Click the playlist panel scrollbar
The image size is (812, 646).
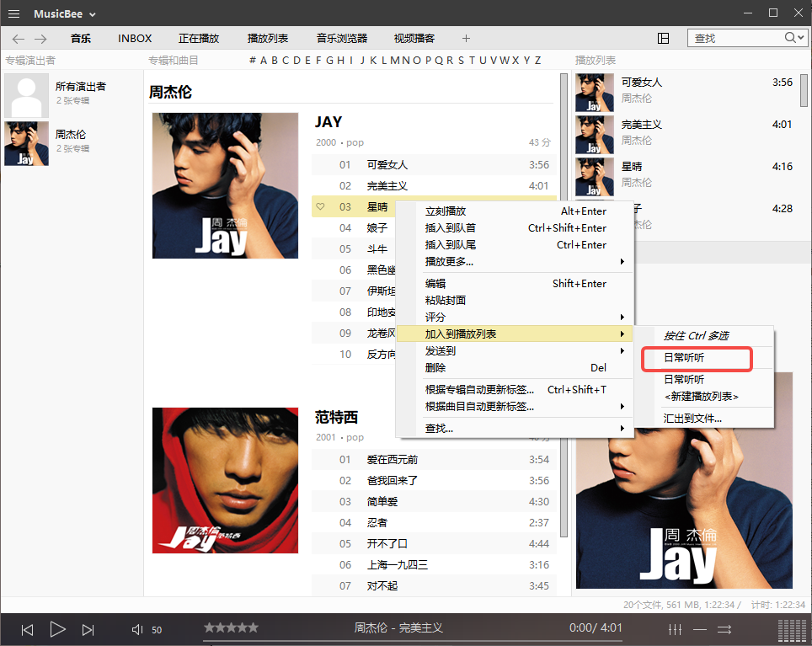click(804, 90)
